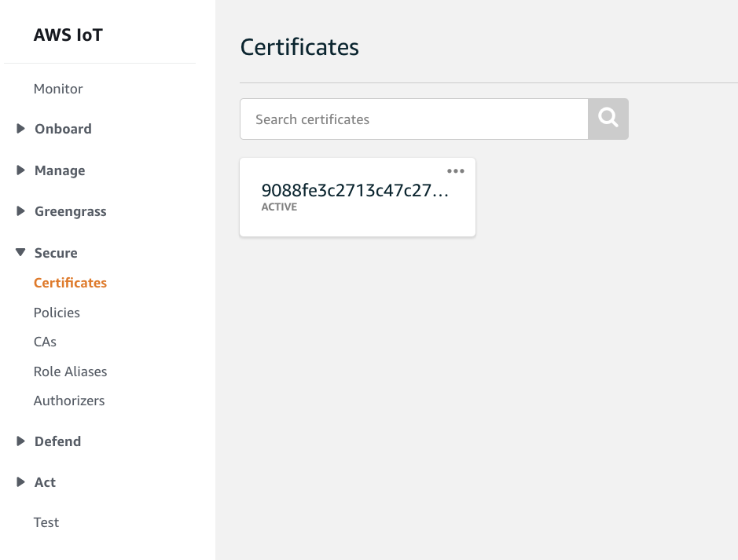Open Monitor in the sidebar

[58, 89]
